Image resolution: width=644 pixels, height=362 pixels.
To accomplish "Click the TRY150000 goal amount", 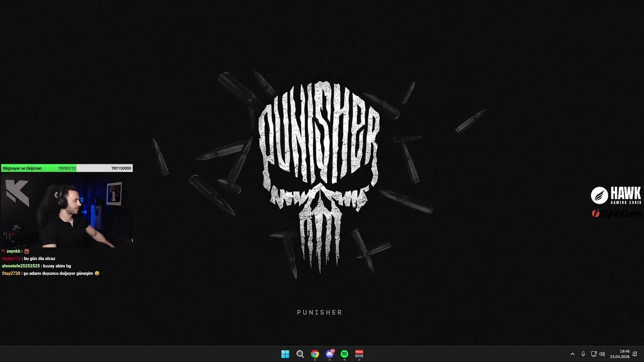I will 121,168.
